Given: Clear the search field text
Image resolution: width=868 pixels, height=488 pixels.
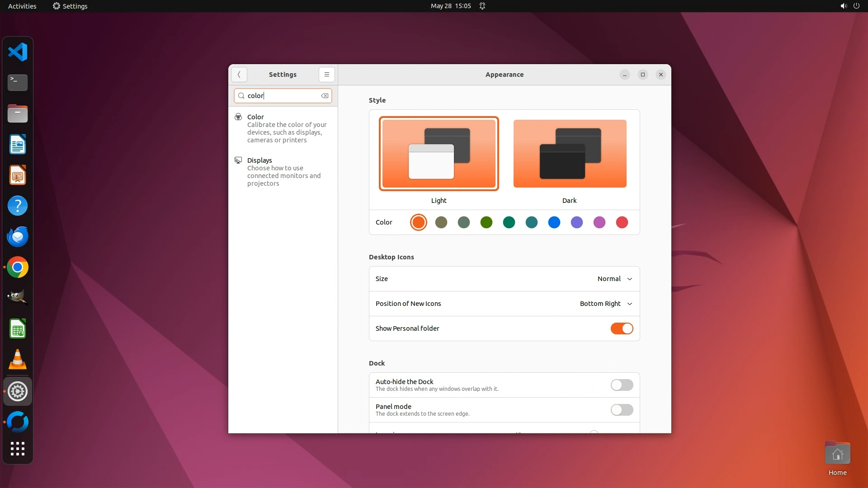Looking at the screenshot, I should coord(325,96).
